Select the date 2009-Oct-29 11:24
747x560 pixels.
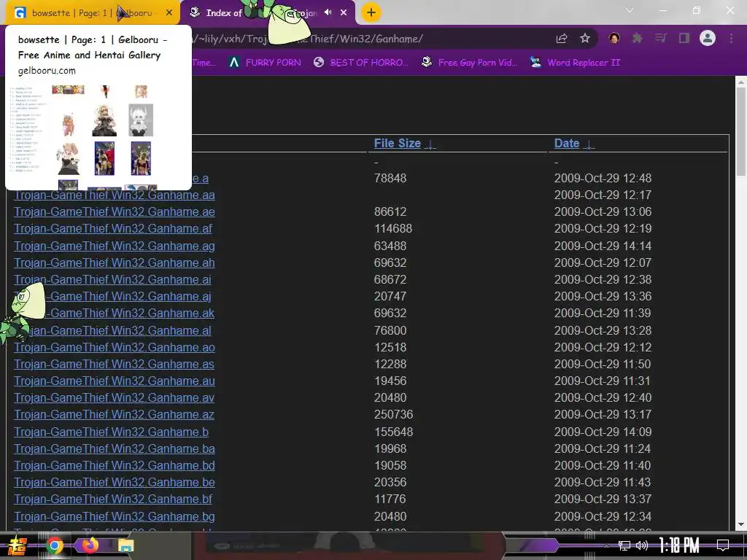point(603,448)
